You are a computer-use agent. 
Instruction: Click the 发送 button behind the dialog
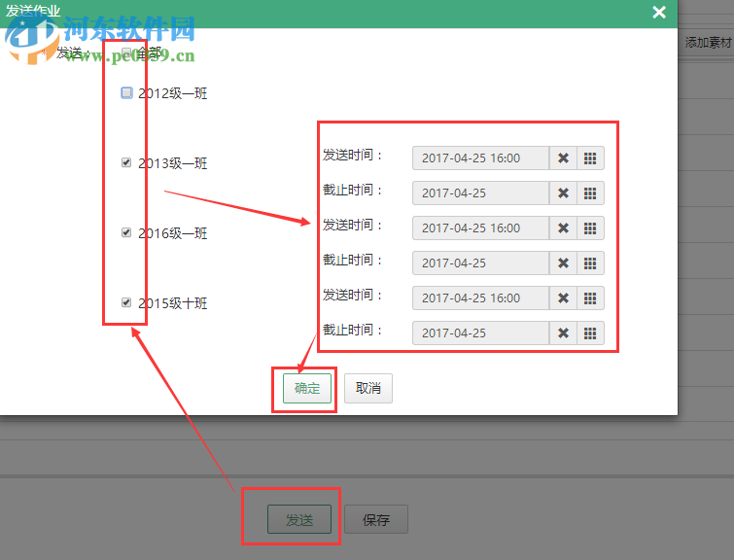tap(299, 519)
